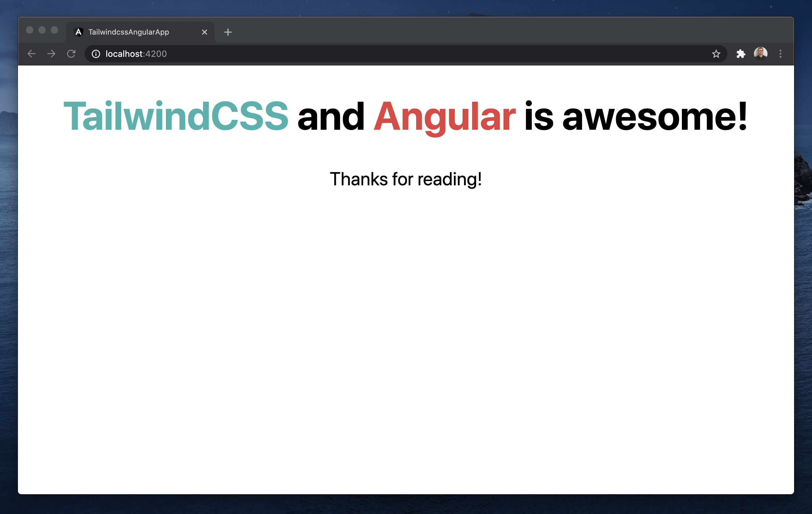The height and width of the screenshot is (514, 812).
Task: Reload the localhost page
Action: pyautogui.click(x=71, y=53)
